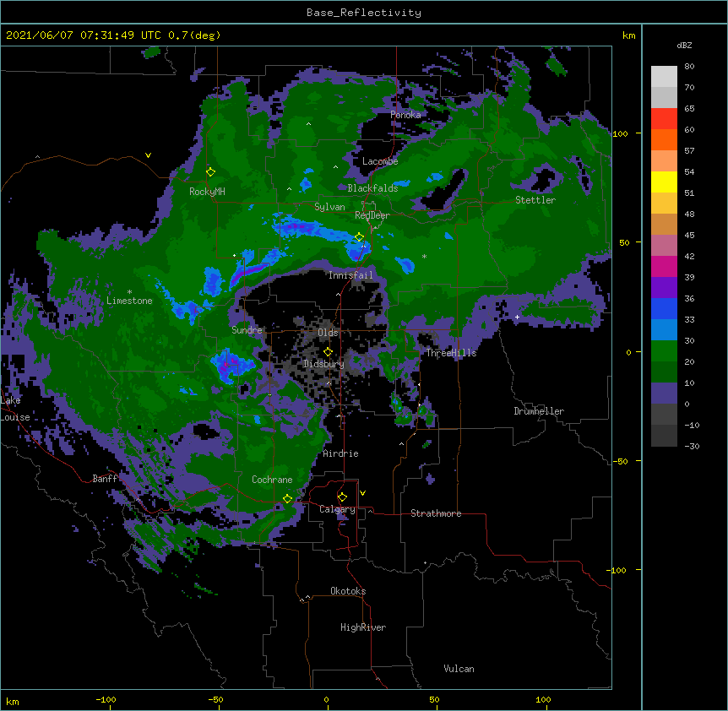Click the Base_Reflectivity title

coord(364,13)
